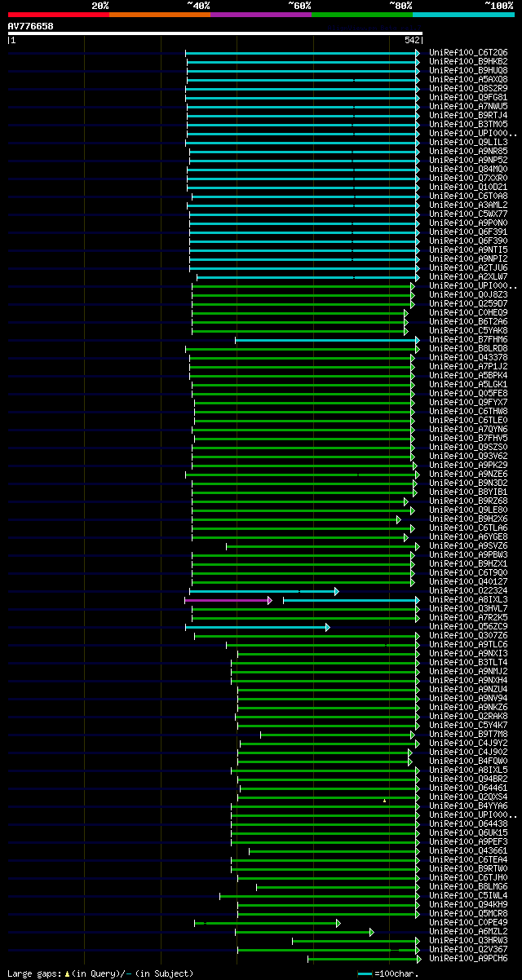Open hit UniRef100_B8LMG6
The height and width of the screenshot is (980, 522).
469,887
